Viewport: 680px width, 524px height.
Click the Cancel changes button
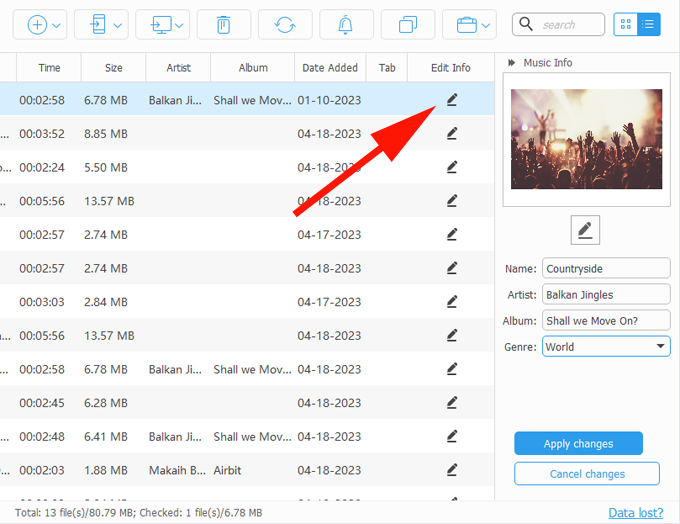[586, 474]
